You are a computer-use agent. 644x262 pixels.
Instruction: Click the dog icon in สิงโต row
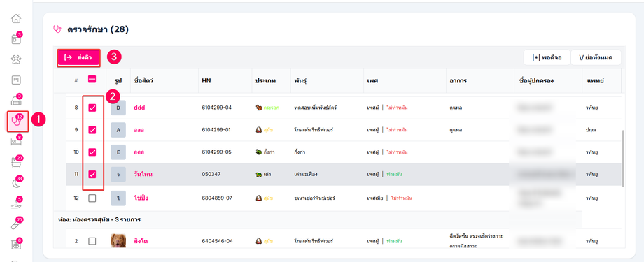point(258,241)
